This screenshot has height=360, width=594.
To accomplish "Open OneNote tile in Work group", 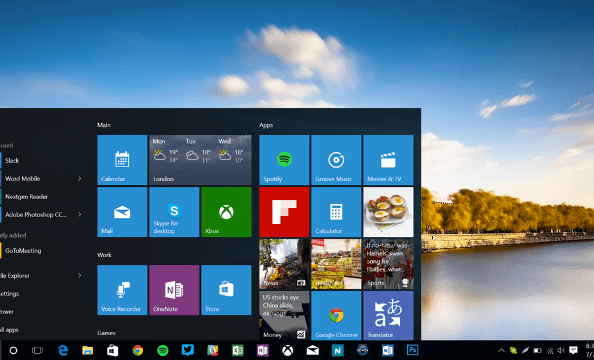I will (x=174, y=290).
